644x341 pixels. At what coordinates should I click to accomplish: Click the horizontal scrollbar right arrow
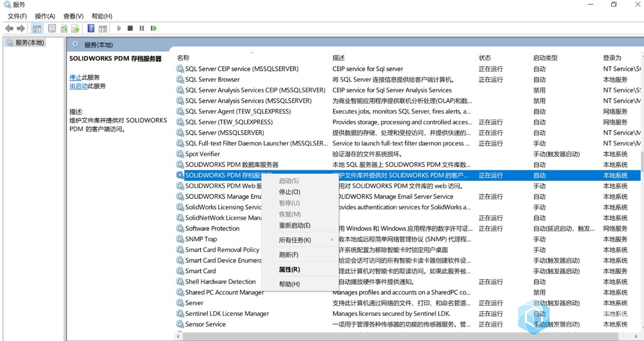click(636, 337)
